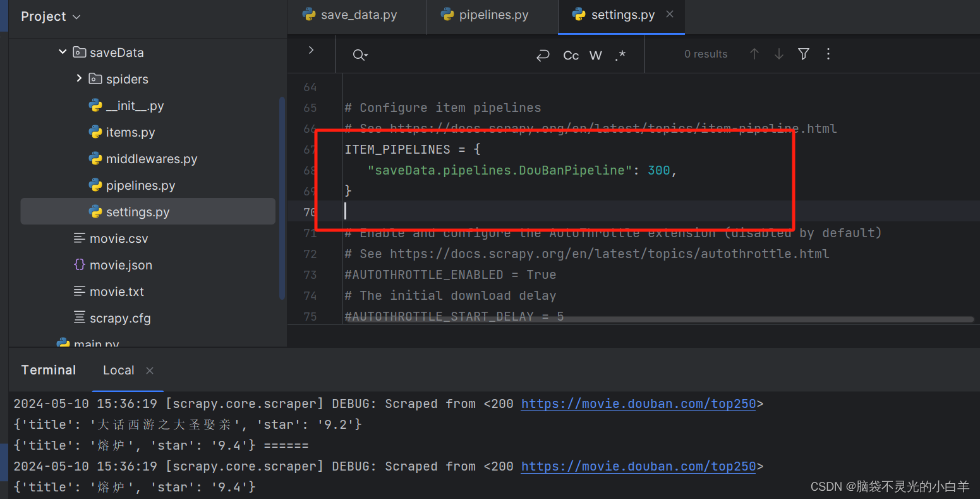Open search more options kebab menu
Screen dimensions: 980x499
click(x=828, y=54)
